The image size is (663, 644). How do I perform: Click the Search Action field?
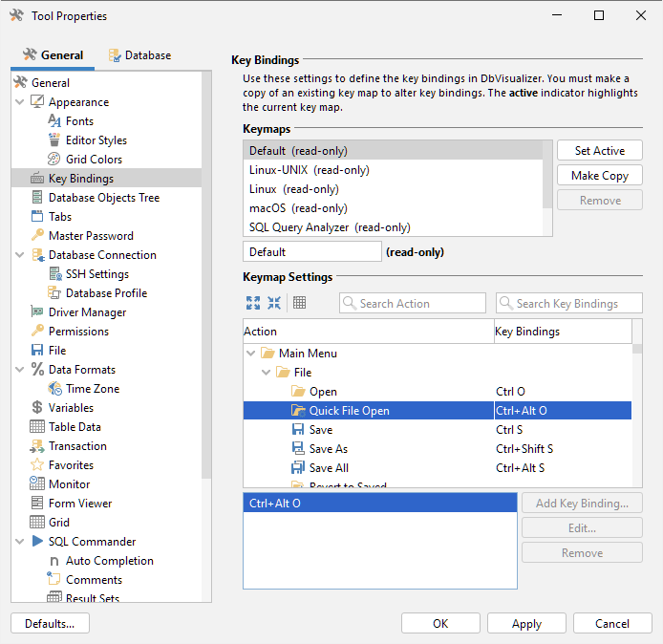click(x=413, y=304)
